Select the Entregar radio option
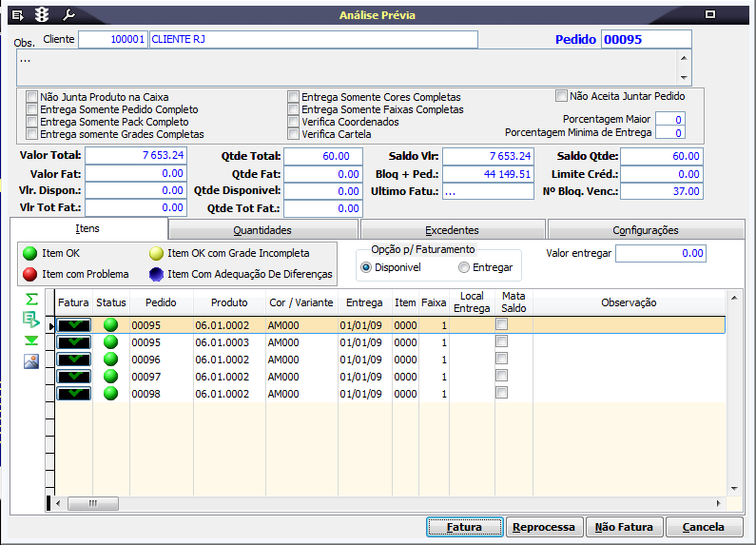756x545 pixels. tap(464, 268)
